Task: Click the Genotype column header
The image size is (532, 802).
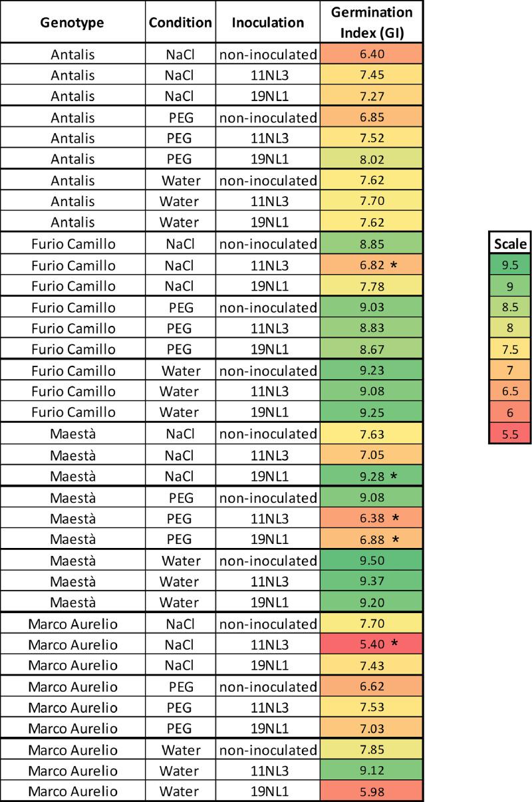Action: tap(72, 22)
